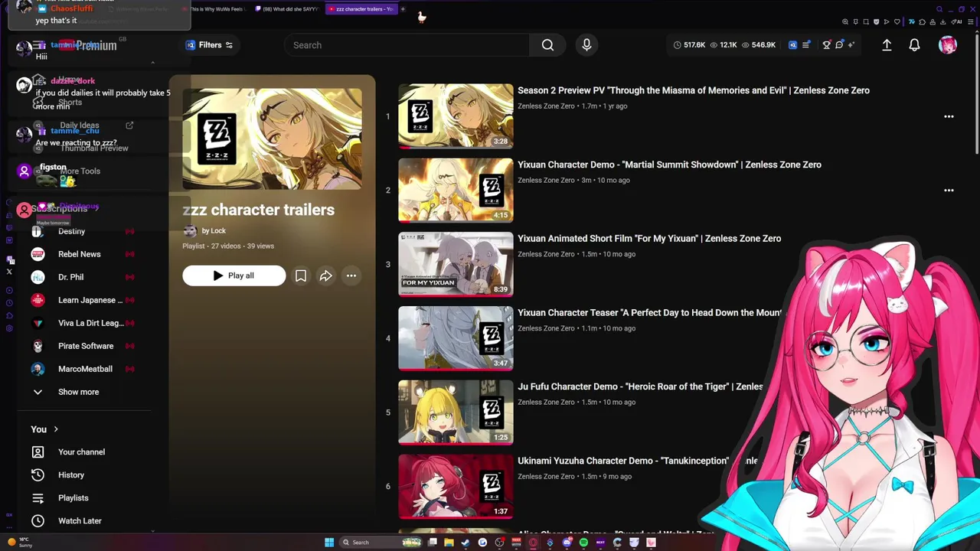Click the Watch Later clock icon
Image resolution: width=980 pixels, height=551 pixels.
click(x=38, y=521)
